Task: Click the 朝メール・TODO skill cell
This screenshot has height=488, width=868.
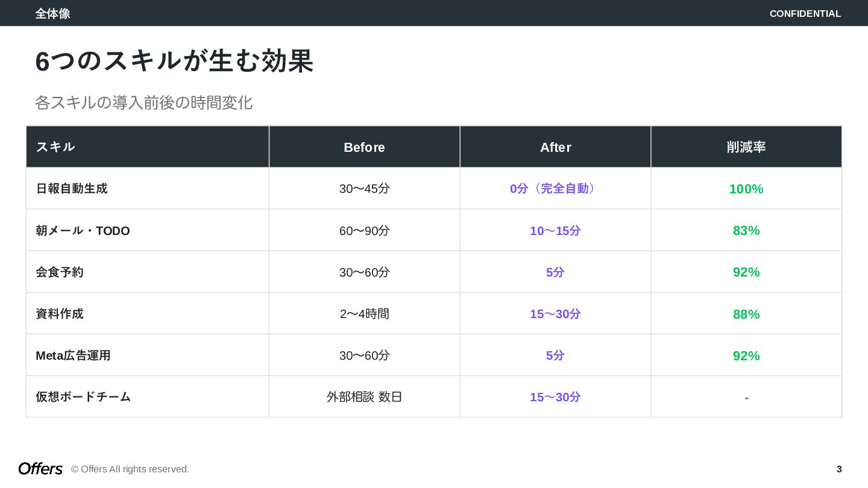Action: [x=83, y=231]
